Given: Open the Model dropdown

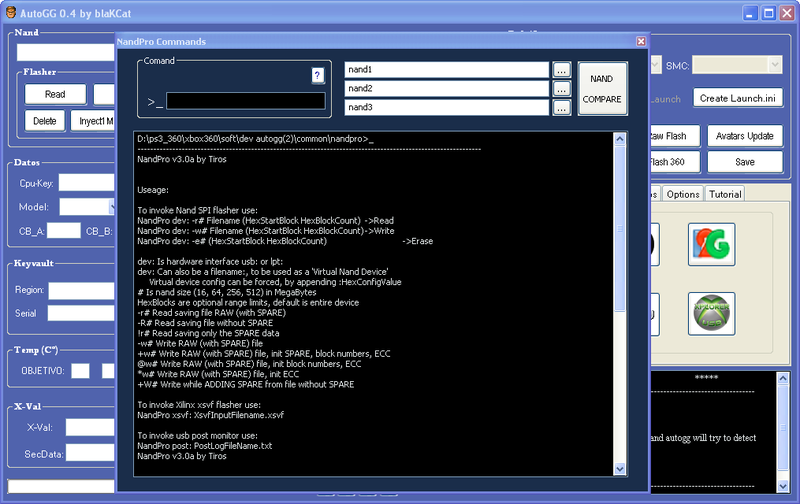Looking at the screenshot, I should [x=112, y=207].
